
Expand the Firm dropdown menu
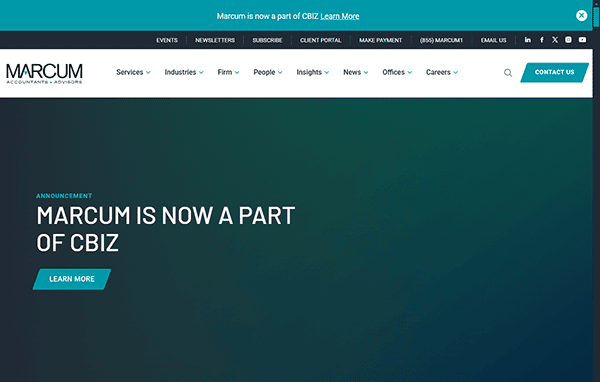click(228, 72)
